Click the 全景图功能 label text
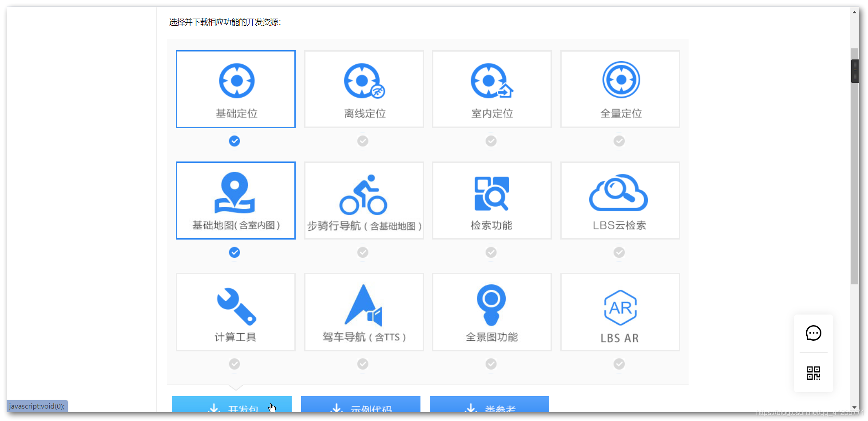Screen dimensions: 868x421 (x=491, y=337)
